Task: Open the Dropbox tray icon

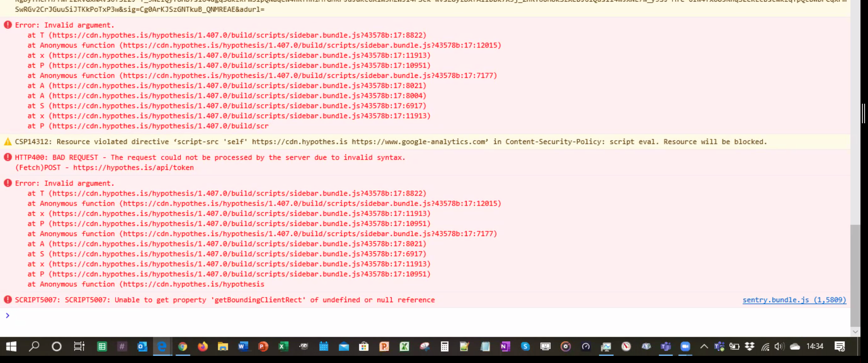Action: [x=750, y=346]
